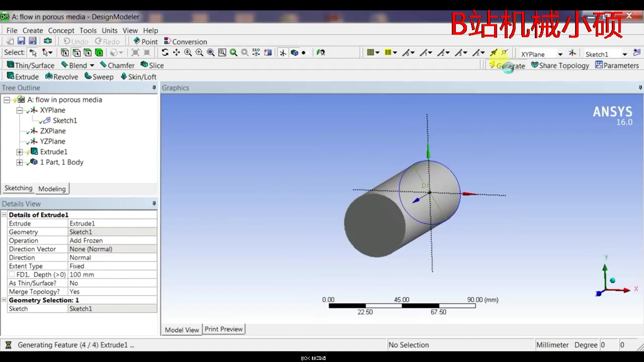The width and height of the screenshot is (644, 362).
Task: Click the Share Topology button
Action: (560, 65)
